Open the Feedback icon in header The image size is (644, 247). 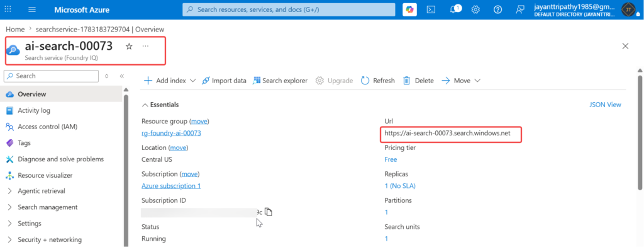520,9
